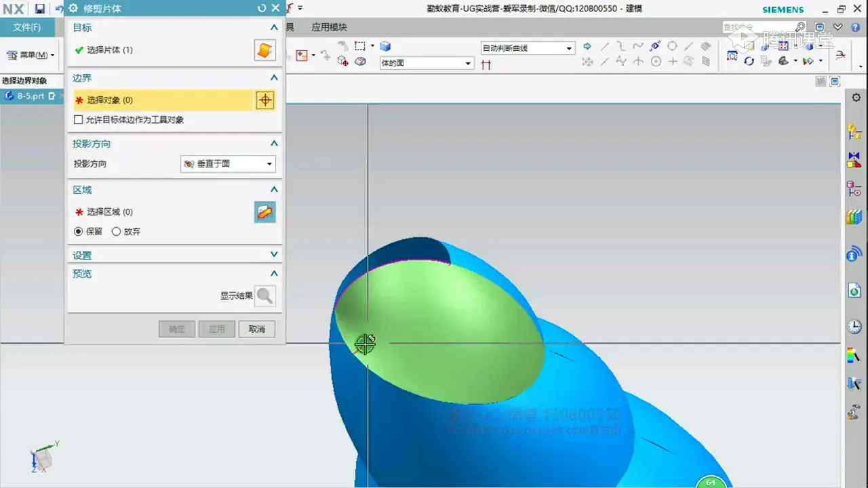868x488 pixels.
Task: Click the save icon in title bar
Action: coord(40,9)
